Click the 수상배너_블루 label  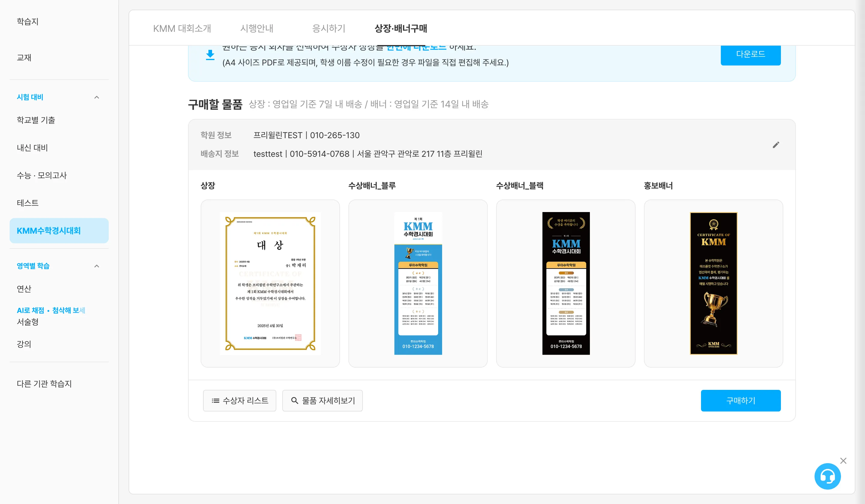[372, 186]
